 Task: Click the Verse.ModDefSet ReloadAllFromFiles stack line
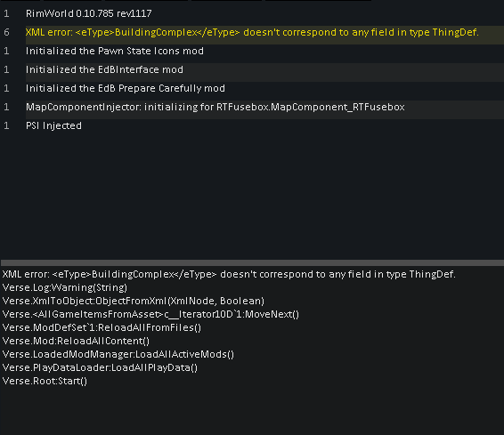(x=102, y=327)
